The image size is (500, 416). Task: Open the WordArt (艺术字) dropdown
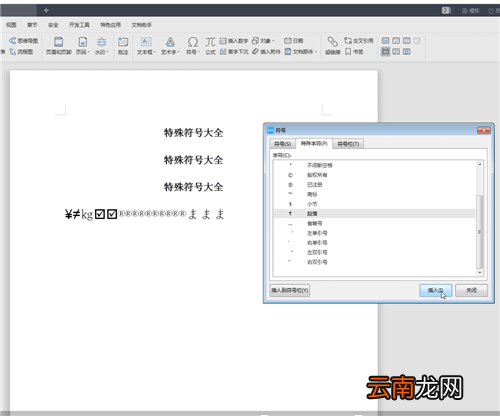click(170, 46)
